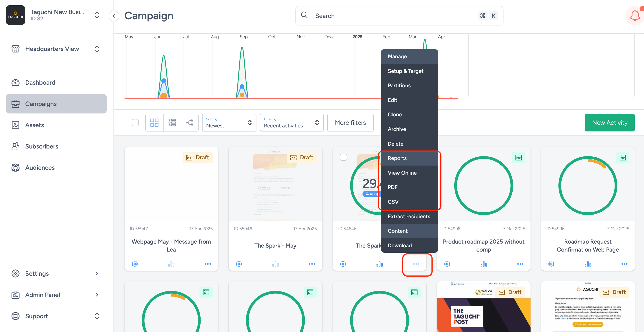Choose Download under Content
Screen dimensions: 644x332
[409, 246]
